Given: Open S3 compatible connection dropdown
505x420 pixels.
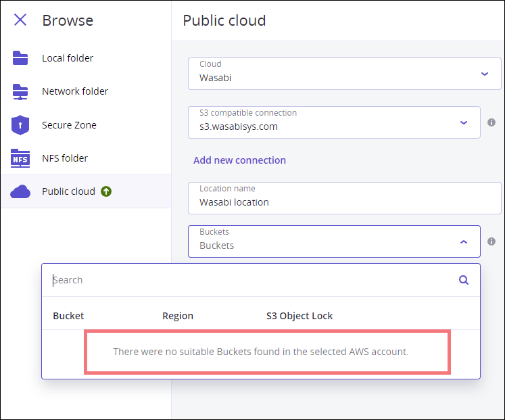Looking at the screenshot, I should 334,122.
